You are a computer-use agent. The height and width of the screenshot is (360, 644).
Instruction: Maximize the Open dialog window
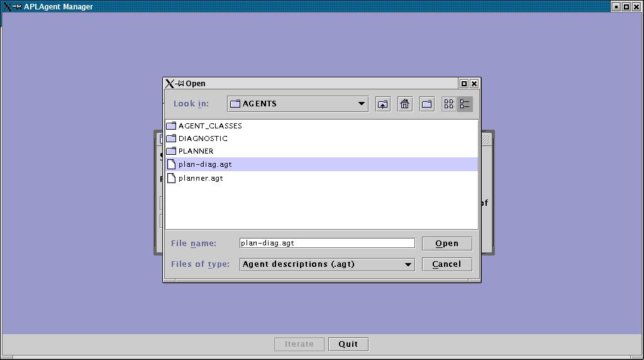coord(464,84)
